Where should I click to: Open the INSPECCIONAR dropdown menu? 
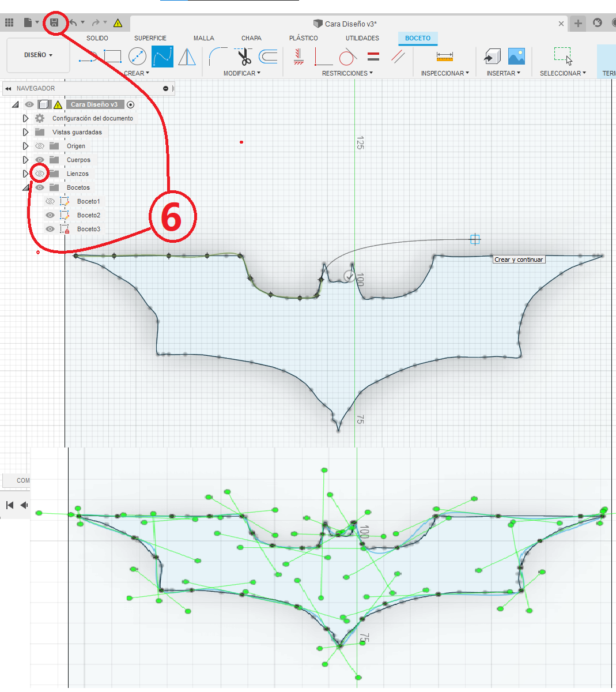pyautogui.click(x=445, y=73)
